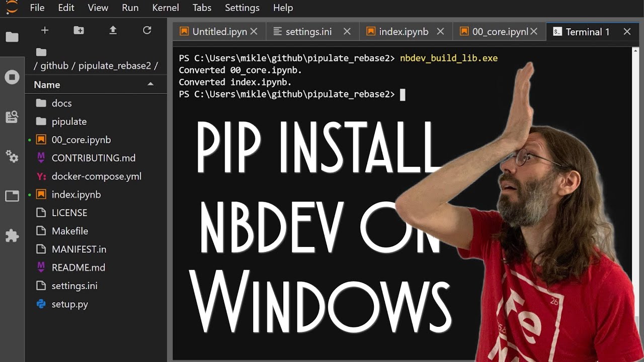Open the Property Inspector gears icon
Image resolution: width=644 pixels, height=362 pixels.
[12, 156]
